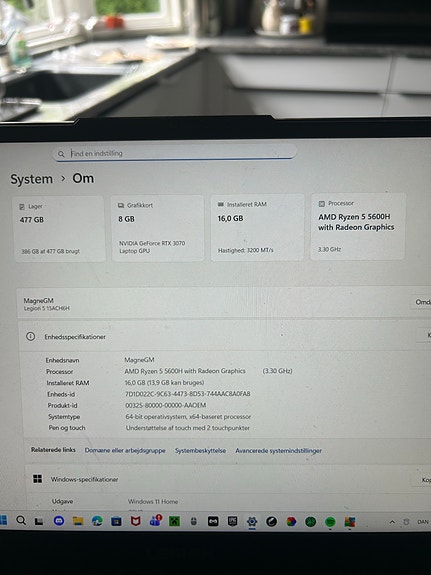Launch McAfee red shield icon

(136, 521)
